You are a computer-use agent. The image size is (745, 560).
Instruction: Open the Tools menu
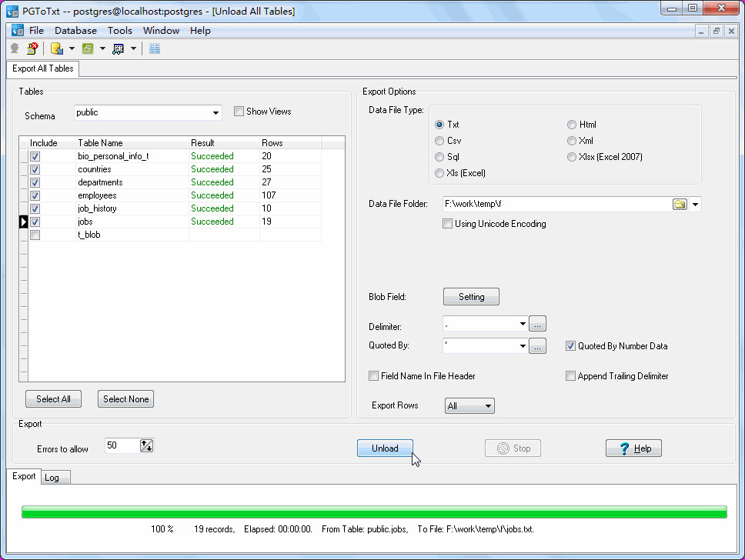120,31
